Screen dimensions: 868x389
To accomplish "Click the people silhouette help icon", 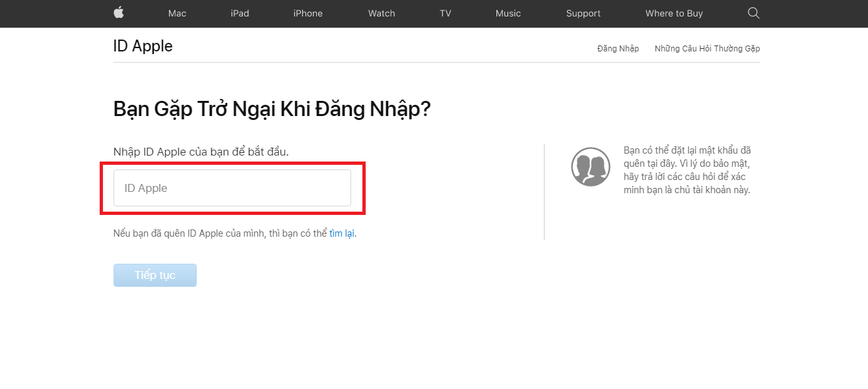I will click(591, 167).
